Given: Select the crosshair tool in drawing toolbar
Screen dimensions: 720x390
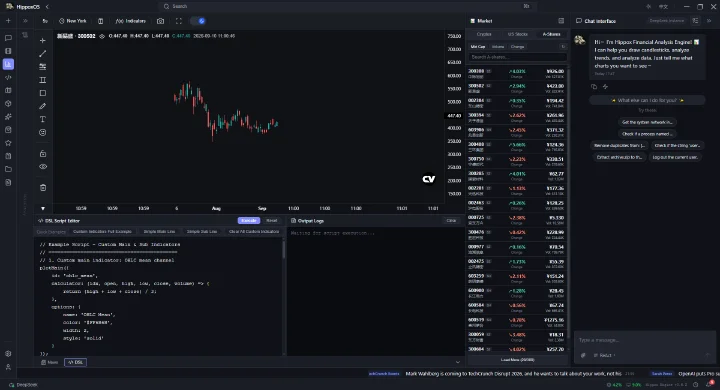Looking at the screenshot, I should point(43,40).
